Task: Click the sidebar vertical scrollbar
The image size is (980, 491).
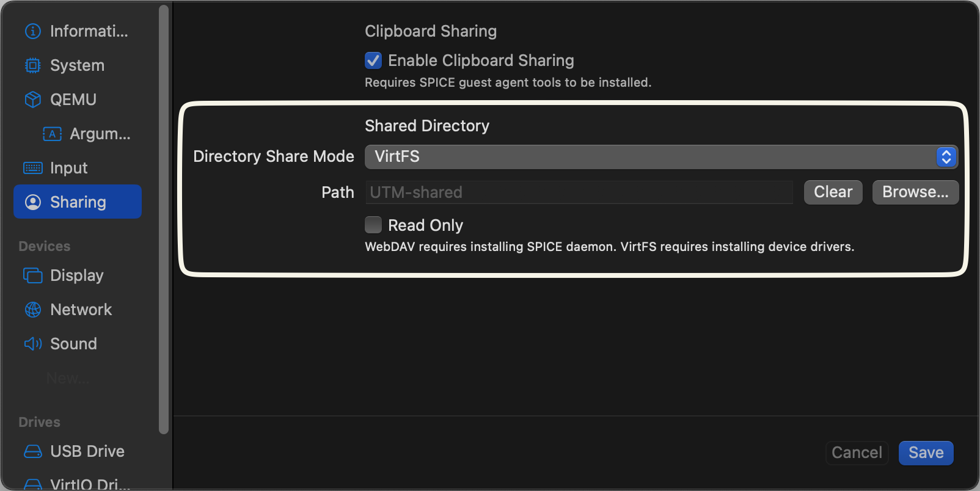Action: tap(164, 220)
